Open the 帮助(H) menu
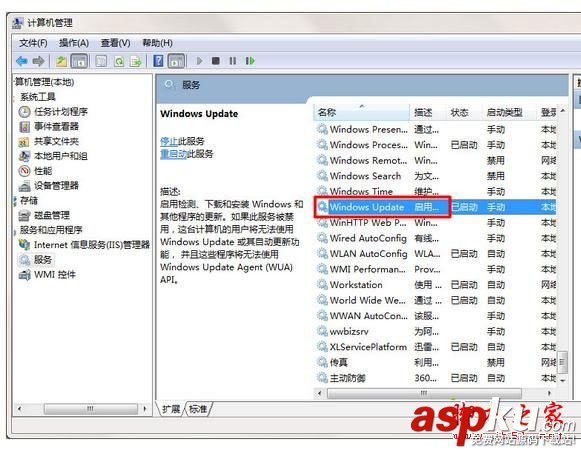This screenshot has height=452, width=581. coord(157,43)
